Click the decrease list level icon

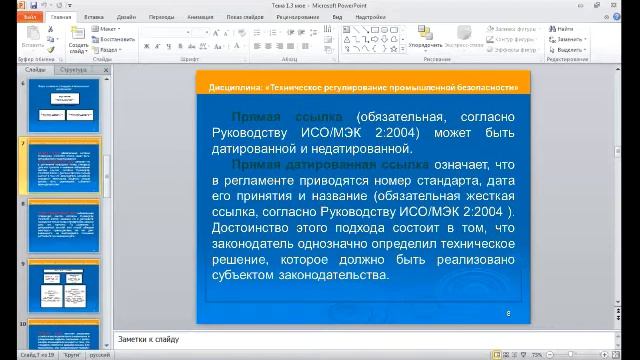pos(290,33)
